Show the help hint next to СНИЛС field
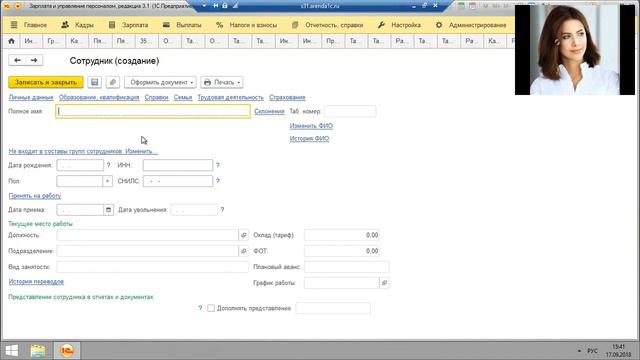The height and width of the screenshot is (360, 640). (x=218, y=181)
